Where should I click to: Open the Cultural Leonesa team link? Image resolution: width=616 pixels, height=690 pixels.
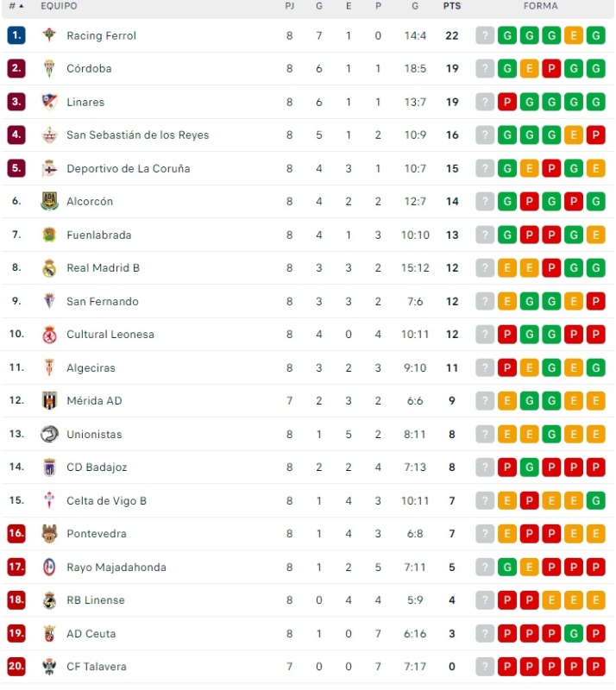pos(111,334)
